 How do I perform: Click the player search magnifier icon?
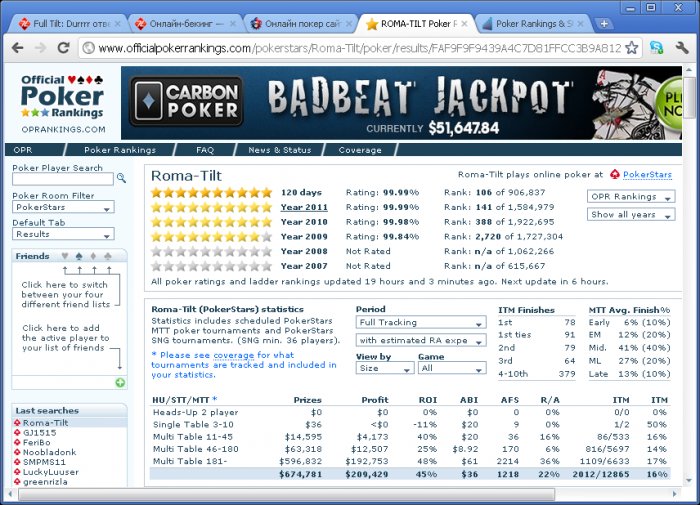coord(121,178)
